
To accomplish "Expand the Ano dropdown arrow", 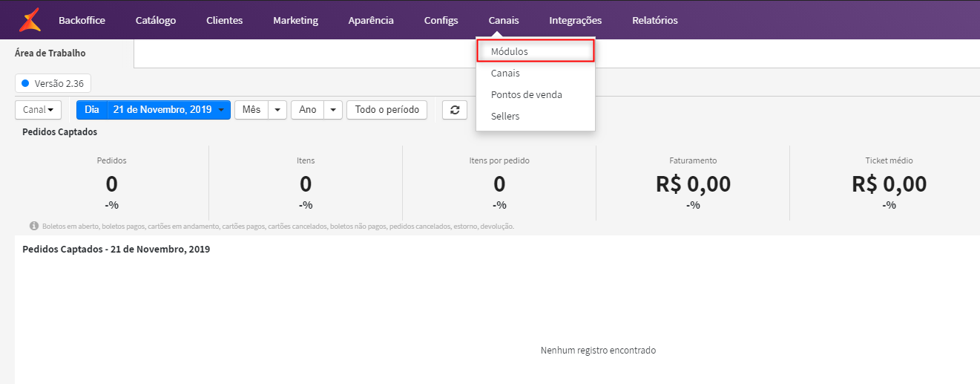I will [334, 110].
